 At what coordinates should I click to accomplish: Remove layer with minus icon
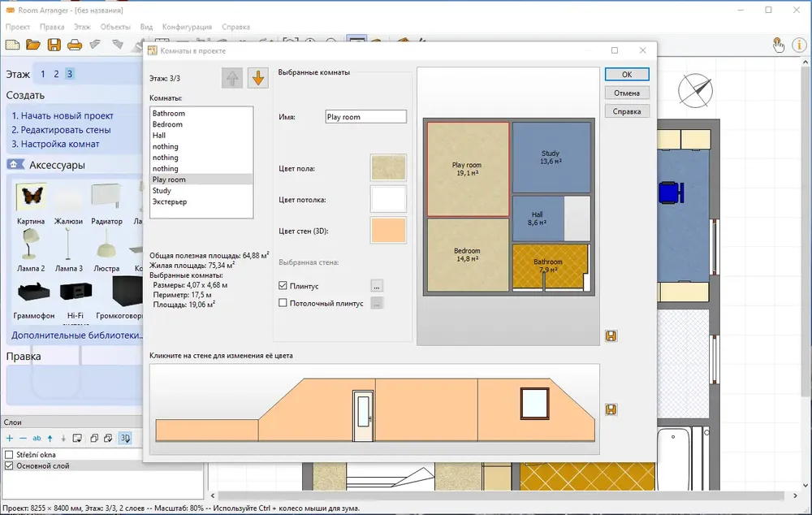(x=23, y=439)
